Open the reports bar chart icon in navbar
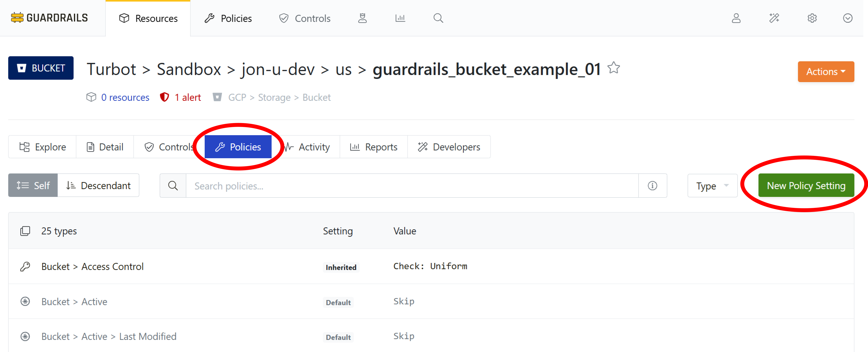This screenshot has height=352, width=868. tap(400, 18)
